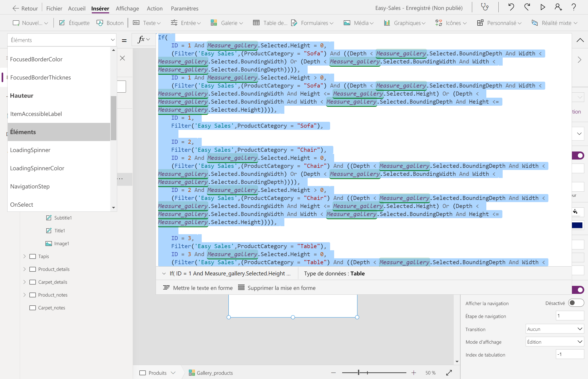The width and height of the screenshot is (588, 379).
Task: Insert a Bouton control
Action: pos(110,23)
